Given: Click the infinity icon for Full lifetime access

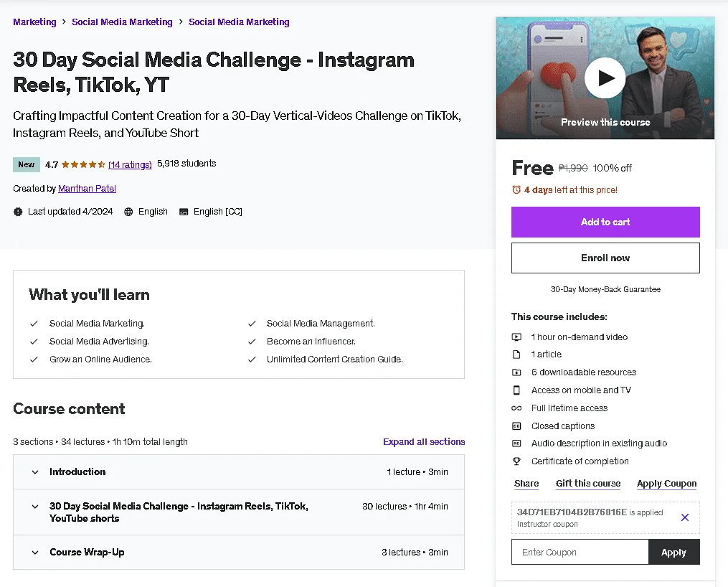Looking at the screenshot, I should (x=516, y=408).
